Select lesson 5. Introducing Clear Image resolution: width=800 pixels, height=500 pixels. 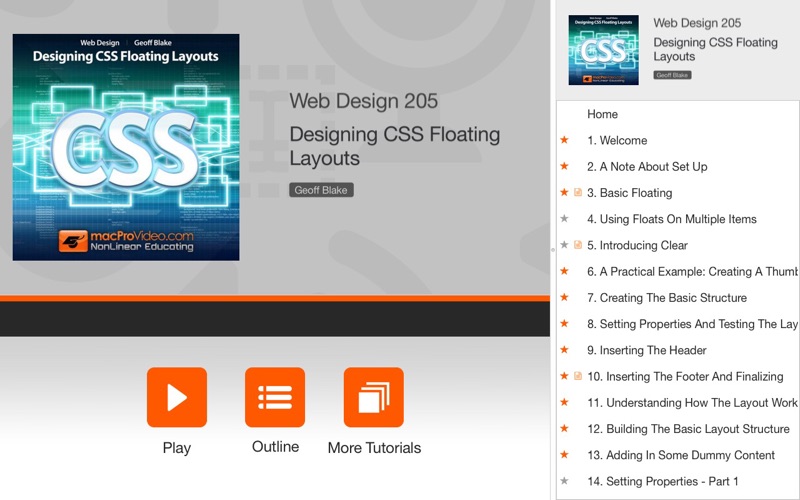(x=637, y=245)
